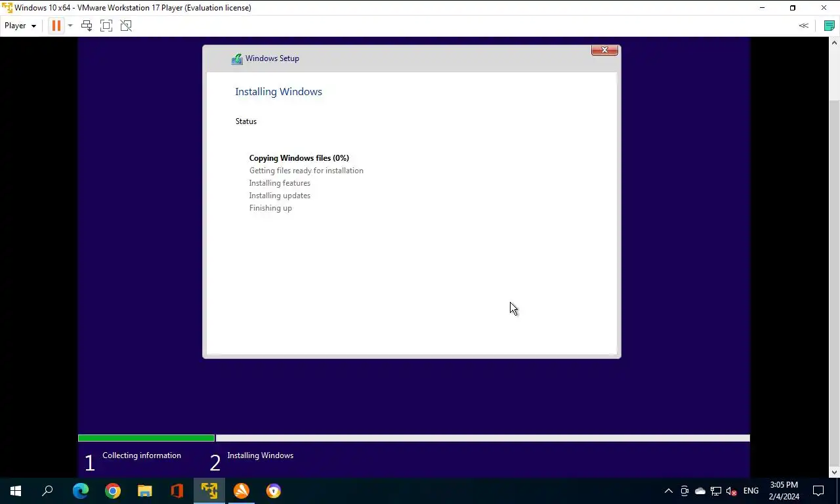Click the Meet Now tray icon
The image size is (840, 504).
684,491
